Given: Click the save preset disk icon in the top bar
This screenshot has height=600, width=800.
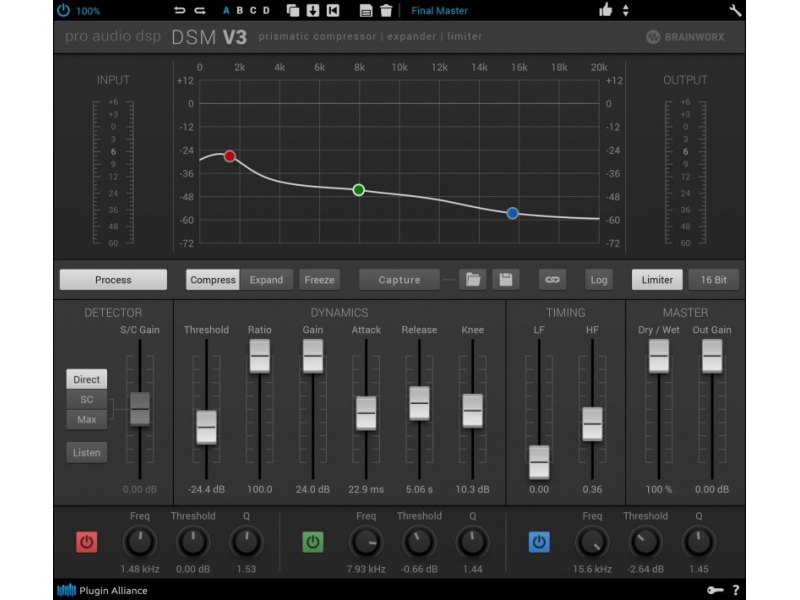Looking at the screenshot, I should click(x=366, y=11).
